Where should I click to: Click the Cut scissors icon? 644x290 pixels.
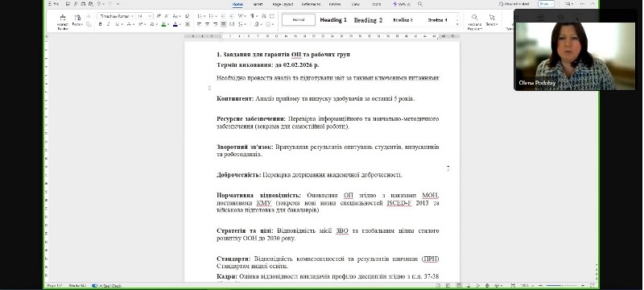click(89, 16)
